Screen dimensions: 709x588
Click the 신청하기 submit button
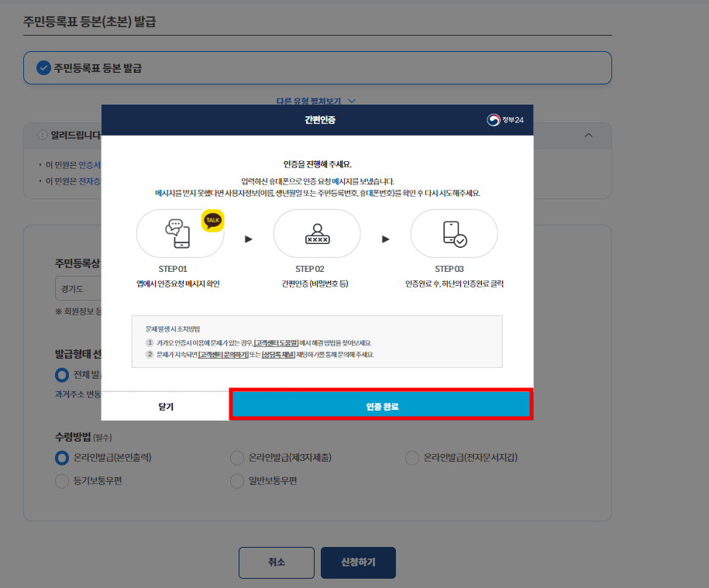pyautogui.click(x=358, y=562)
